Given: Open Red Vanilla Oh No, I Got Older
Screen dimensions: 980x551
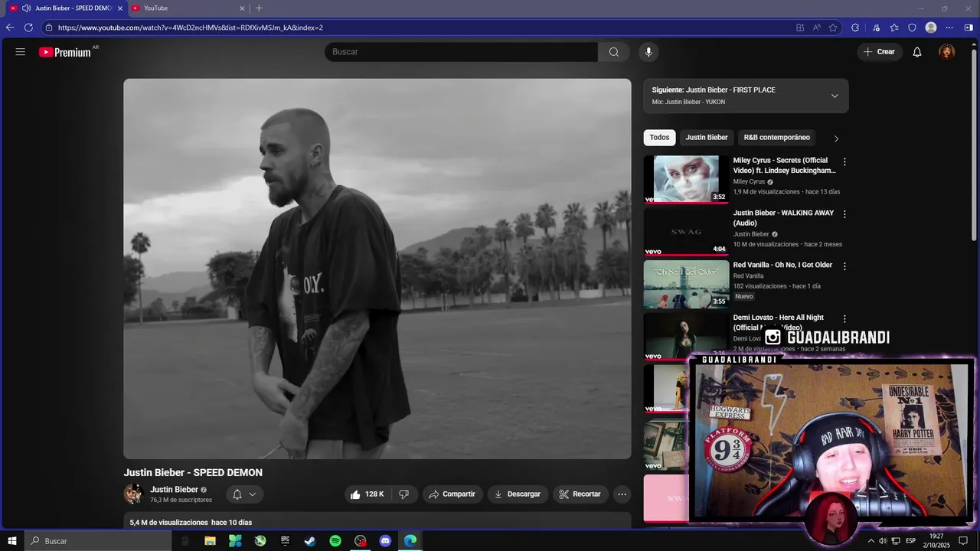Looking at the screenshot, I should coord(782,265).
